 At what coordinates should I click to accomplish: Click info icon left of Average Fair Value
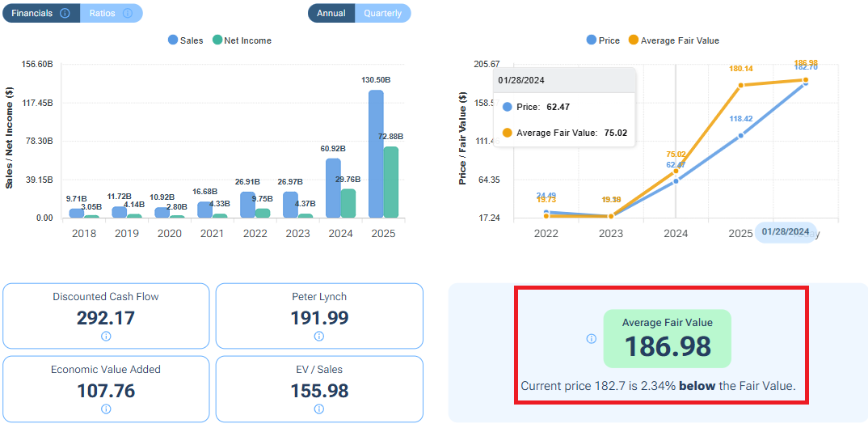coord(591,339)
